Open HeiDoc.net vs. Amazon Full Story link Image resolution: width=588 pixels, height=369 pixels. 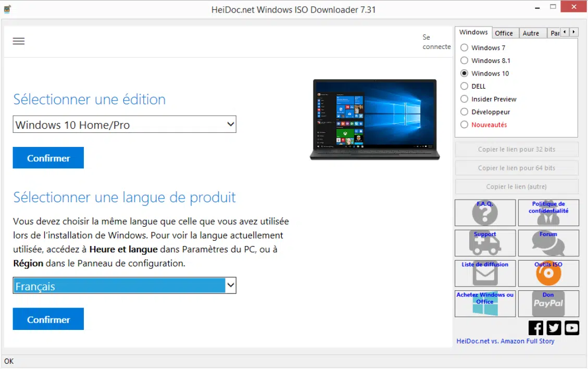click(505, 341)
